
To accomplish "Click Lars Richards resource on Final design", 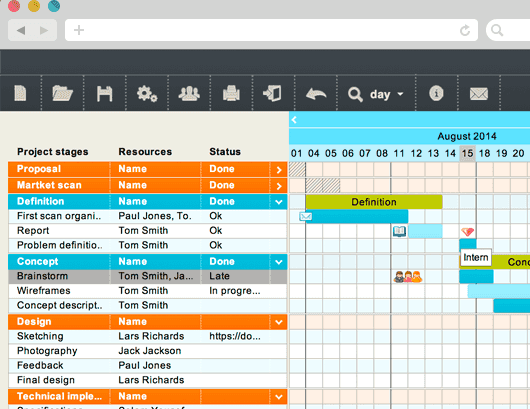I will point(151,380).
